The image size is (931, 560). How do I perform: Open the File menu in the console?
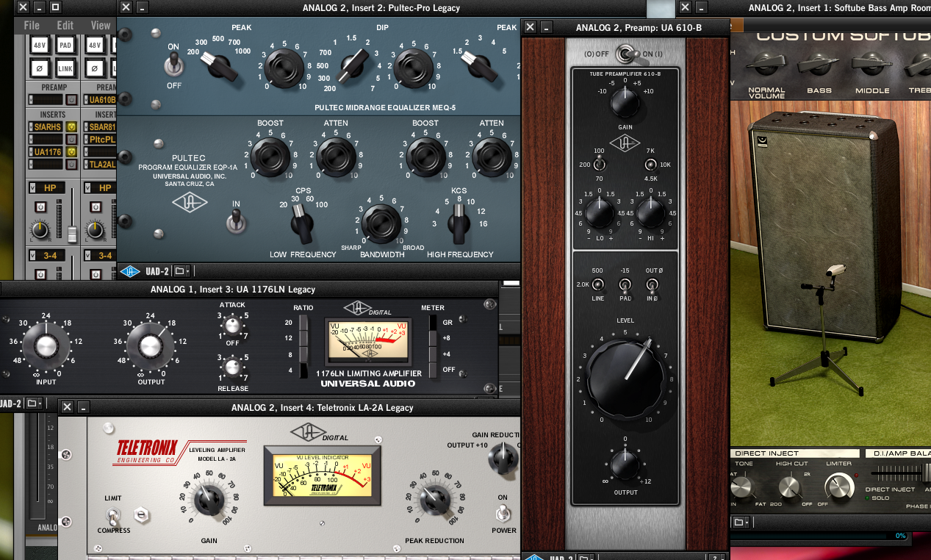tap(32, 25)
